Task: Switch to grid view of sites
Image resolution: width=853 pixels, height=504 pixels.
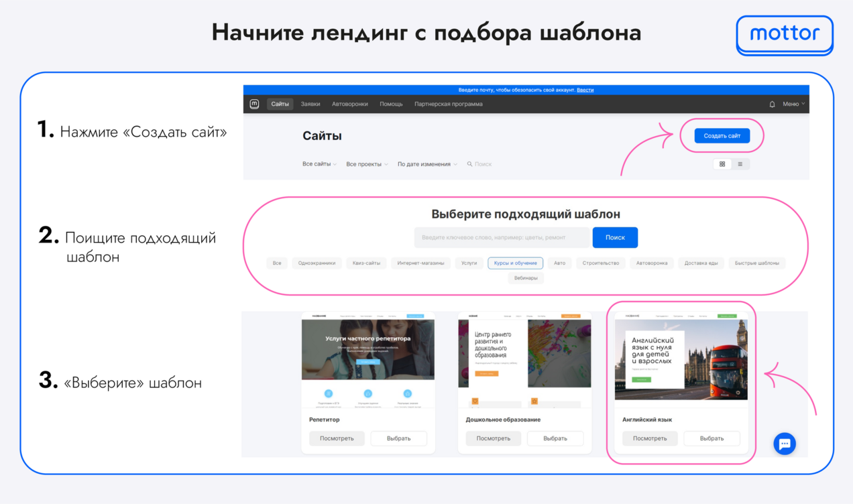Action: (x=722, y=164)
